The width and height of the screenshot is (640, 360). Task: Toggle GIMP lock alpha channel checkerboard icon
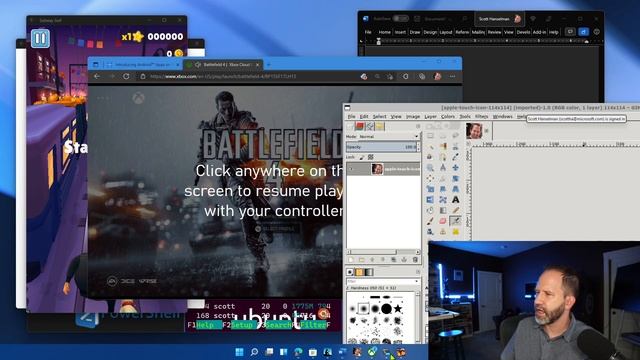(x=371, y=157)
